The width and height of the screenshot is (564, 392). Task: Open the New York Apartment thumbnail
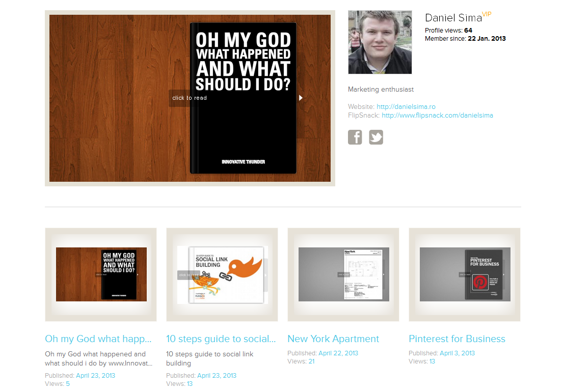pos(343,274)
